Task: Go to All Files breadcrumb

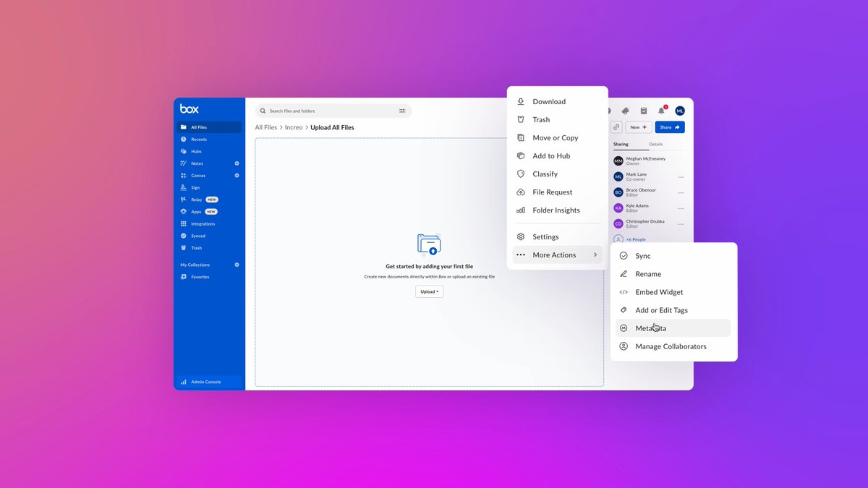Action: (x=265, y=127)
